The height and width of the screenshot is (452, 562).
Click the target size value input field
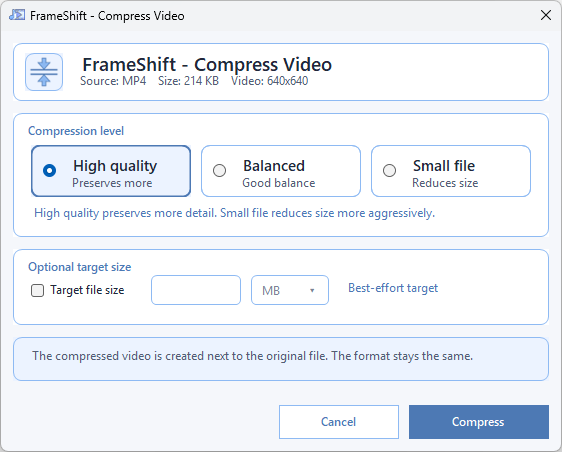pyautogui.click(x=196, y=290)
